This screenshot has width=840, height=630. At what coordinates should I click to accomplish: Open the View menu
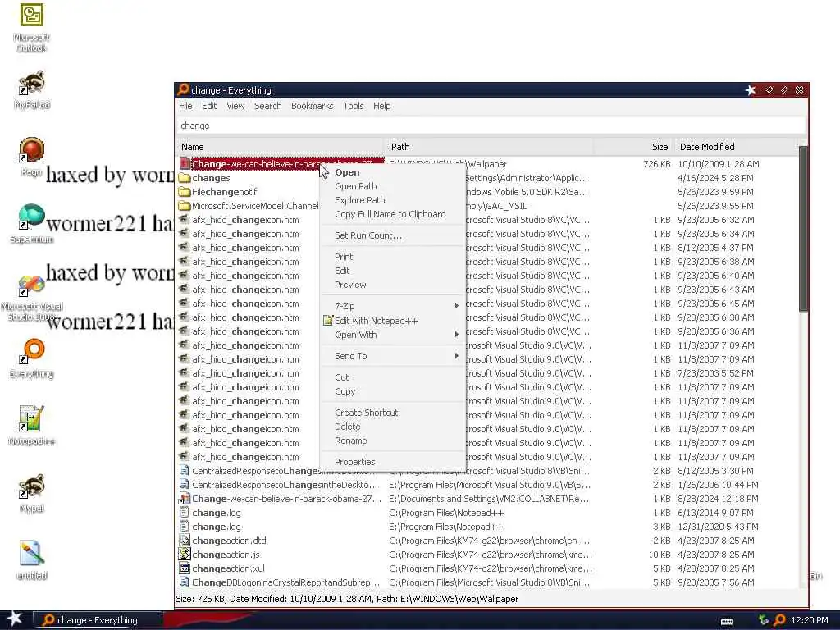[235, 106]
